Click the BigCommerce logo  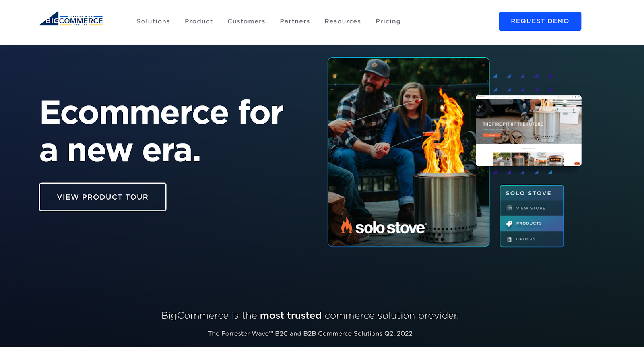tap(71, 19)
